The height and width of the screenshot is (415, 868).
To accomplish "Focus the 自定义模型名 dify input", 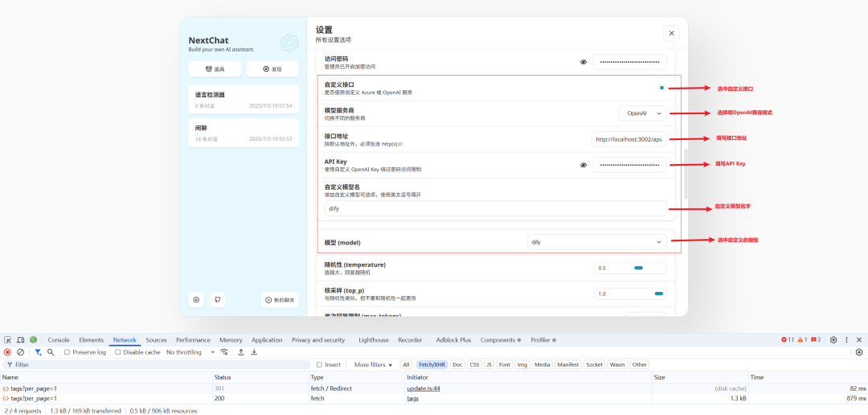I will point(495,208).
